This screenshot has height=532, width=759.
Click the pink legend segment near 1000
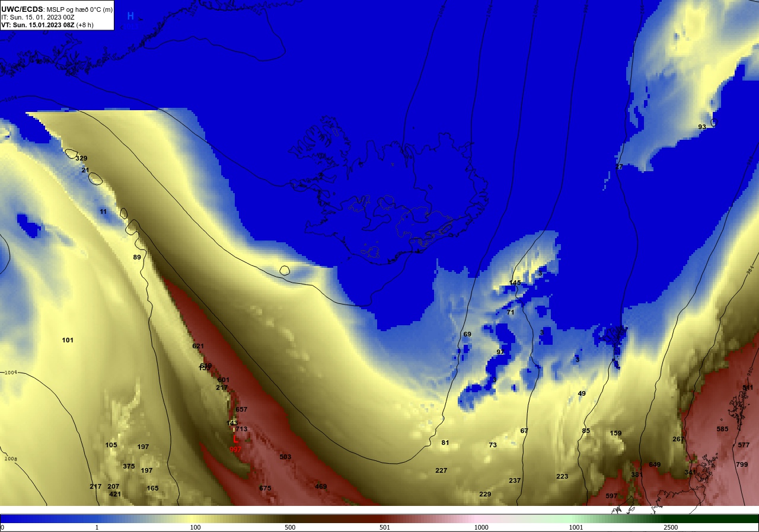(x=480, y=518)
